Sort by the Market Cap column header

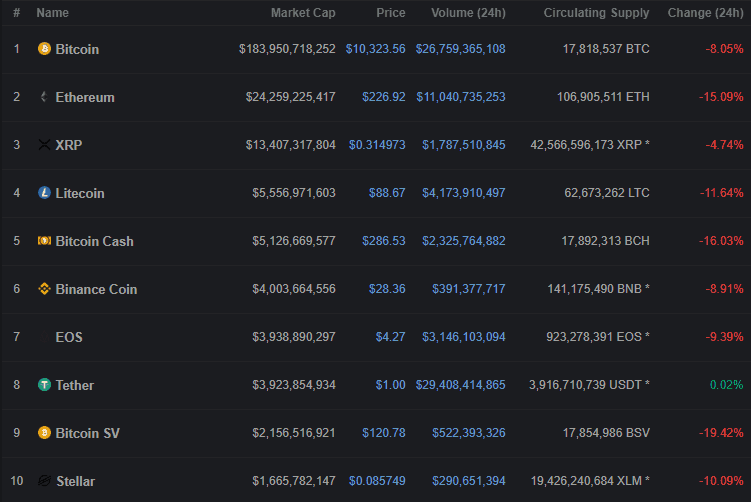point(303,13)
